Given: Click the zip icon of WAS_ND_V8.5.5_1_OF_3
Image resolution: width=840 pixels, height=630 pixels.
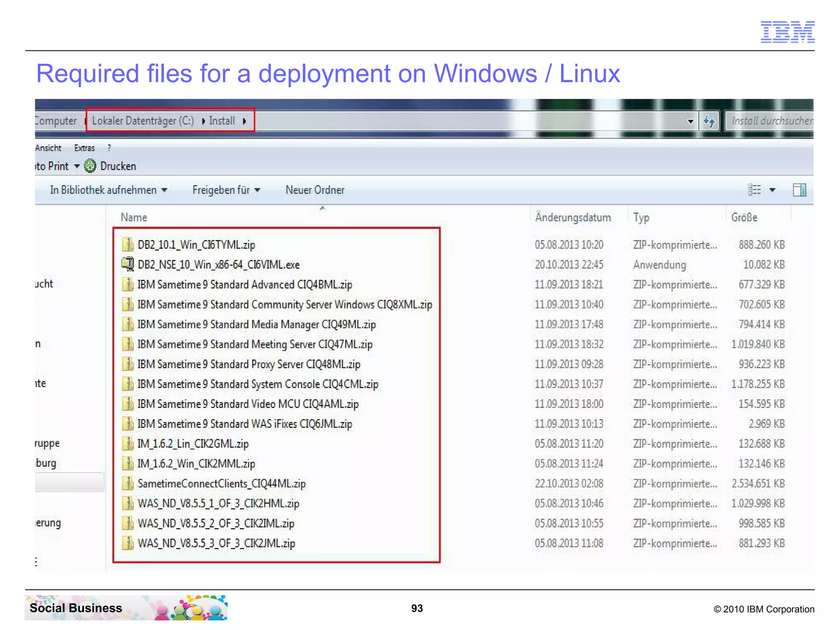Looking at the screenshot, I should (128, 503).
